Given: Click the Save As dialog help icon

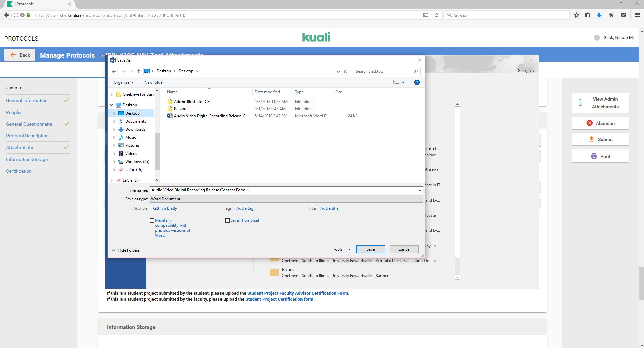Looking at the screenshot, I should click(417, 82).
